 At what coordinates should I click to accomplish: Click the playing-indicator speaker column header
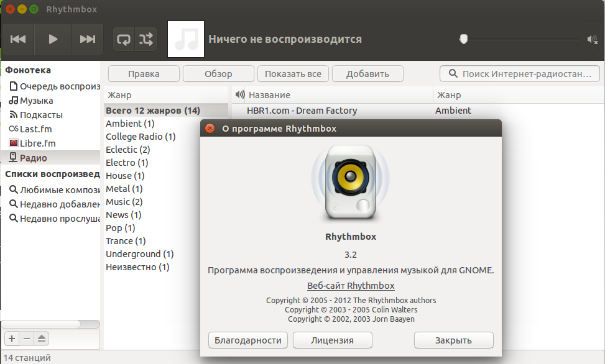click(x=239, y=95)
